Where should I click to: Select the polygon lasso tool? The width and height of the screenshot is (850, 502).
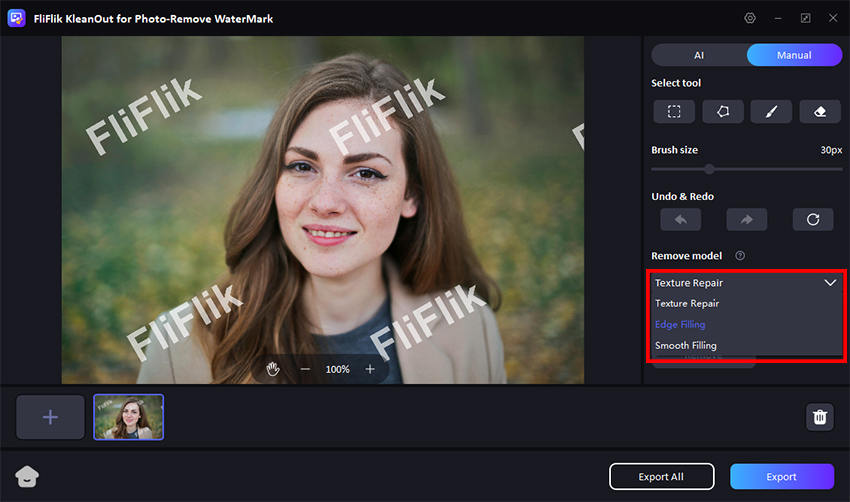click(723, 111)
